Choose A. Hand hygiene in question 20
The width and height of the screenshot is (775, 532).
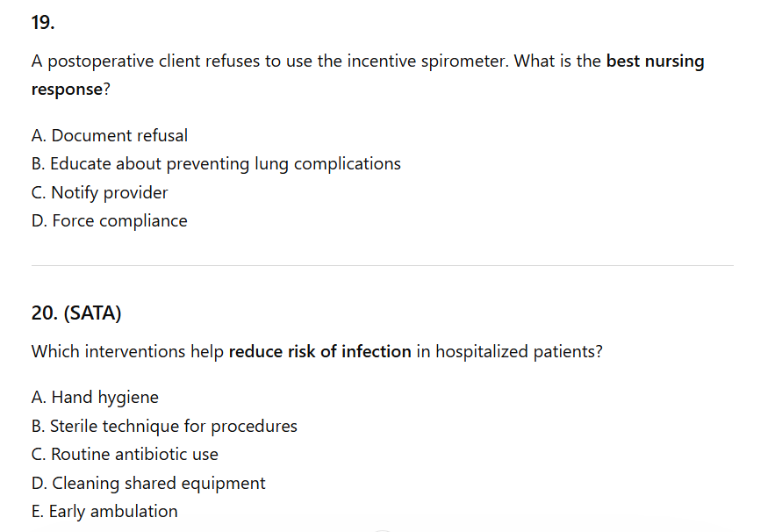tap(95, 398)
